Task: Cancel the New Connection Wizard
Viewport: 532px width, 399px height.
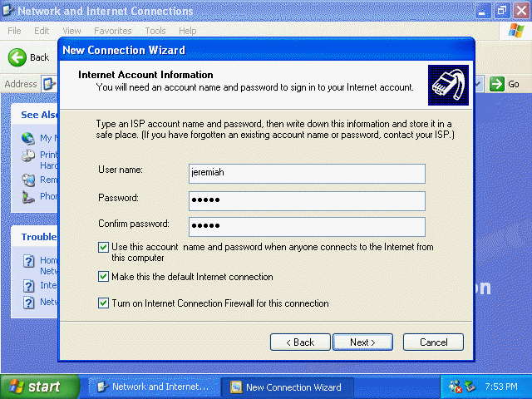Action: click(433, 342)
